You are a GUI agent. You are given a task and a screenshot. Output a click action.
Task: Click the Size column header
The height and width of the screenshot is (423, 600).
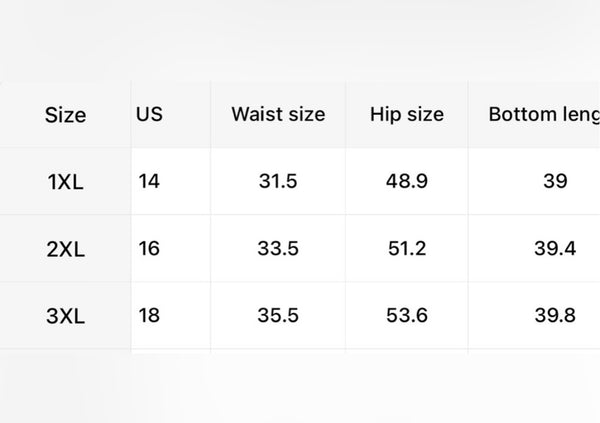pos(65,115)
